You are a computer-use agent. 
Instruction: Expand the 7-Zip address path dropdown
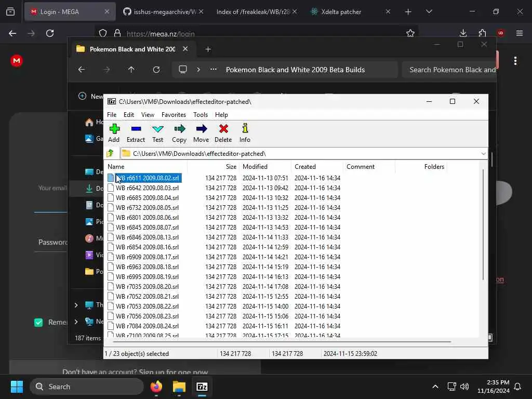483,154
